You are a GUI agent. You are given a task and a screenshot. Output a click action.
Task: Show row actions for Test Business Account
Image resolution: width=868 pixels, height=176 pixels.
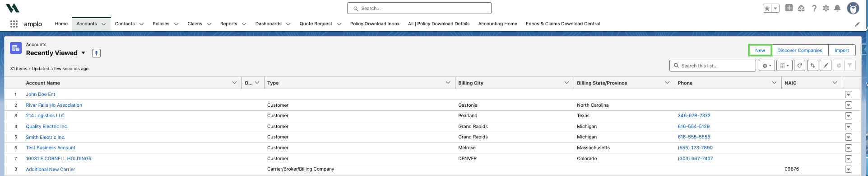848,148
